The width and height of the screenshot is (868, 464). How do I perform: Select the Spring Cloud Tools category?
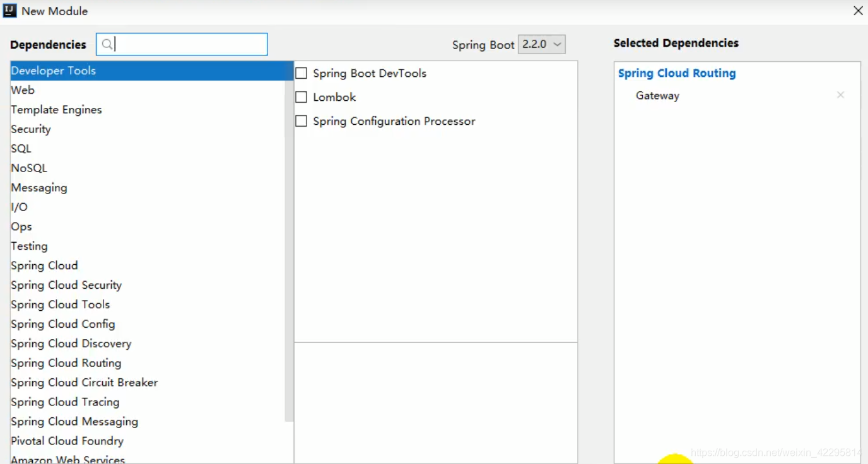tap(148, 305)
